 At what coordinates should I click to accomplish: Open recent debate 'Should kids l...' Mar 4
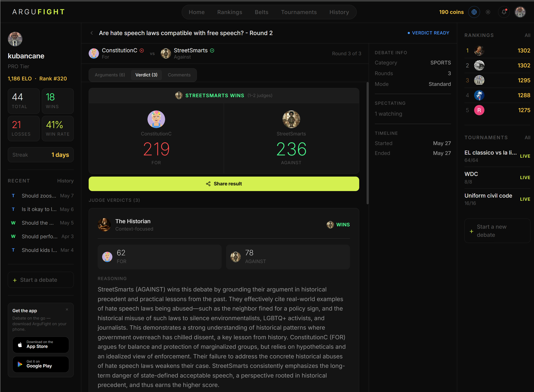pyautogui.click(x=41, y=250)
